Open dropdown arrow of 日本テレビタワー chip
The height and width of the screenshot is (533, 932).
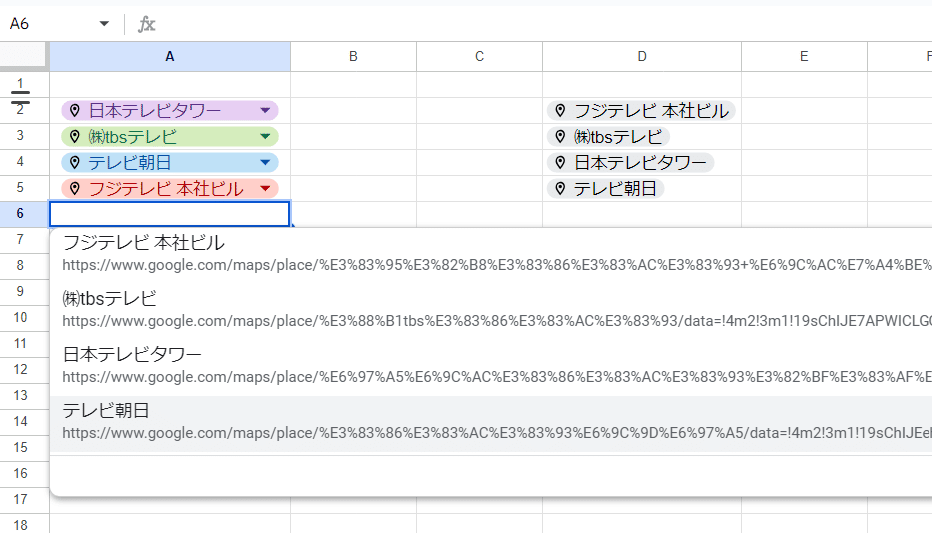[265, 111]
